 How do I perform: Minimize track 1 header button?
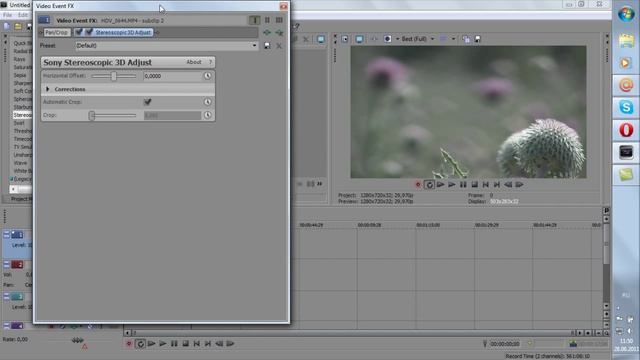click(x=6, y=235)
